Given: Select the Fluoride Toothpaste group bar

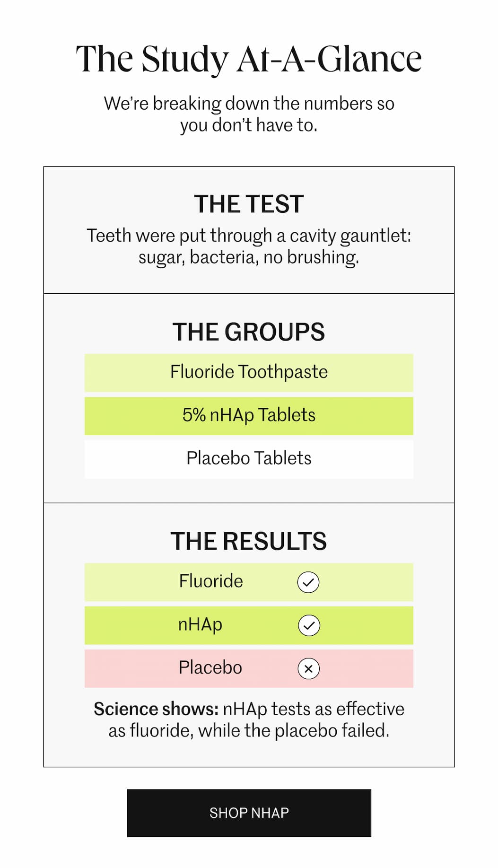Looking at the screenshot, I should tap(249, 372).
